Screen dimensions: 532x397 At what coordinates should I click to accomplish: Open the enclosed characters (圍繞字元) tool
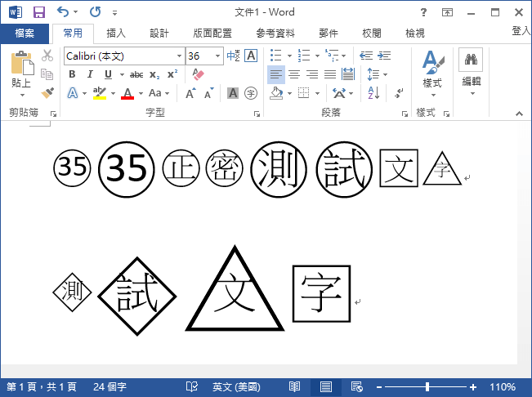(251, 93)
